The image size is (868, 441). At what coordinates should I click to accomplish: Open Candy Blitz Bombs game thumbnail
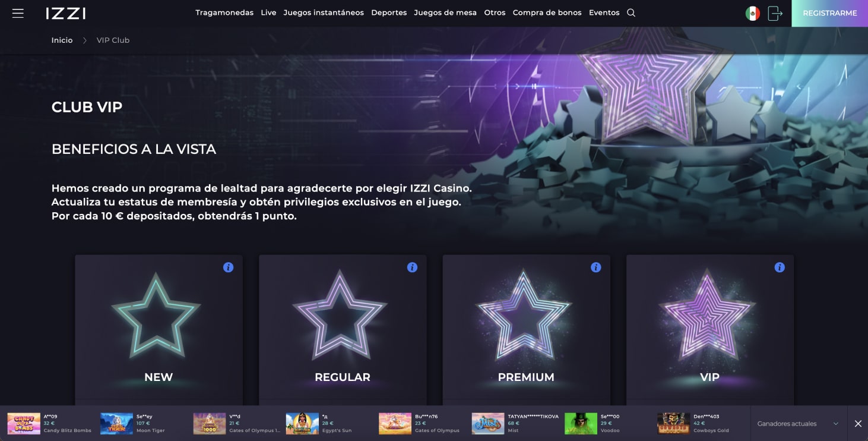(x=24, y=423)
